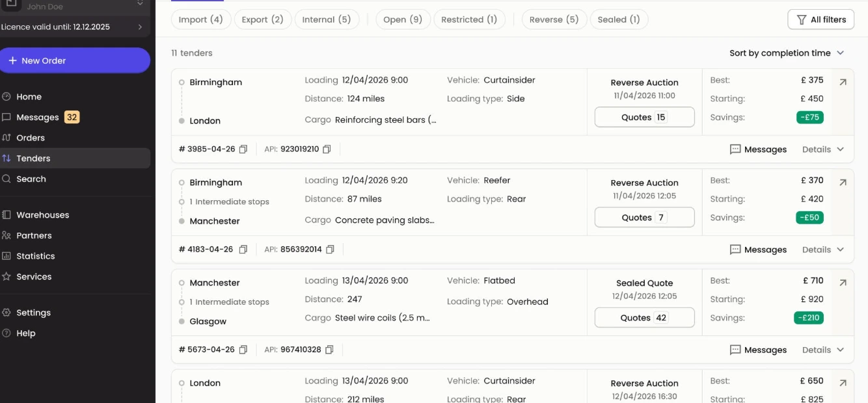Open licence validity details
Screen dimensions: 868x403
point(75,27)
